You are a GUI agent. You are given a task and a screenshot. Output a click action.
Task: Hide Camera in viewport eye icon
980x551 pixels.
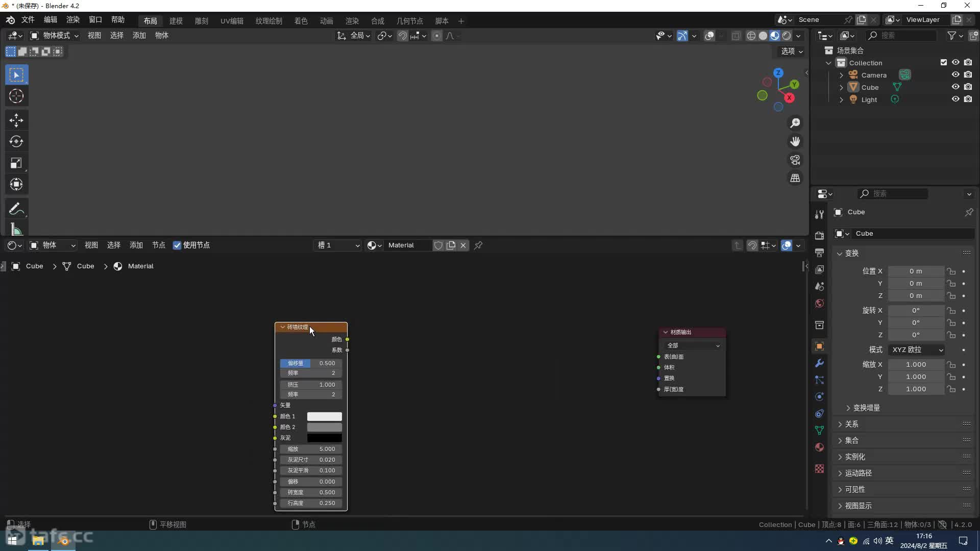pyautogui.click(x=955, y=75)
